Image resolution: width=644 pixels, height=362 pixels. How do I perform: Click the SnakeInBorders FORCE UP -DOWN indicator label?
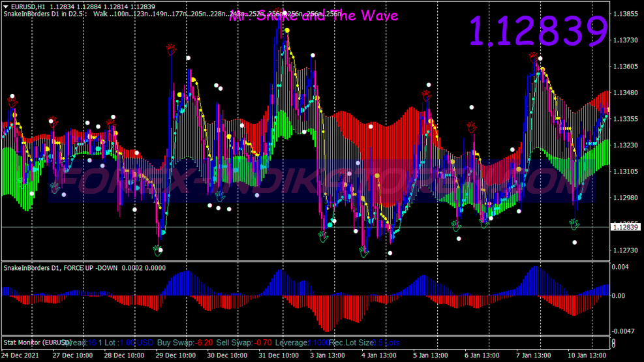coord(85,268)
